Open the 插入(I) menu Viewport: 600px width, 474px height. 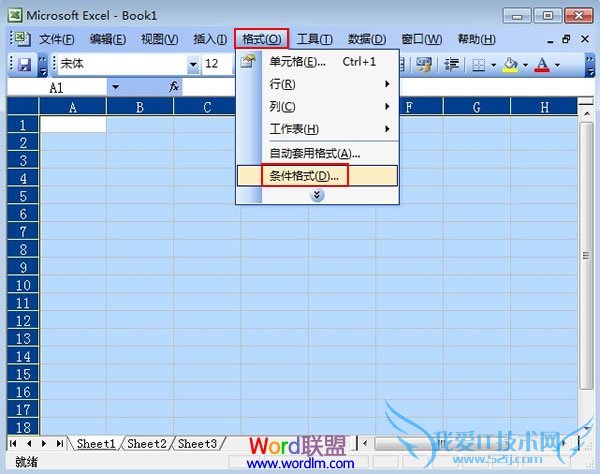point(210,39)
